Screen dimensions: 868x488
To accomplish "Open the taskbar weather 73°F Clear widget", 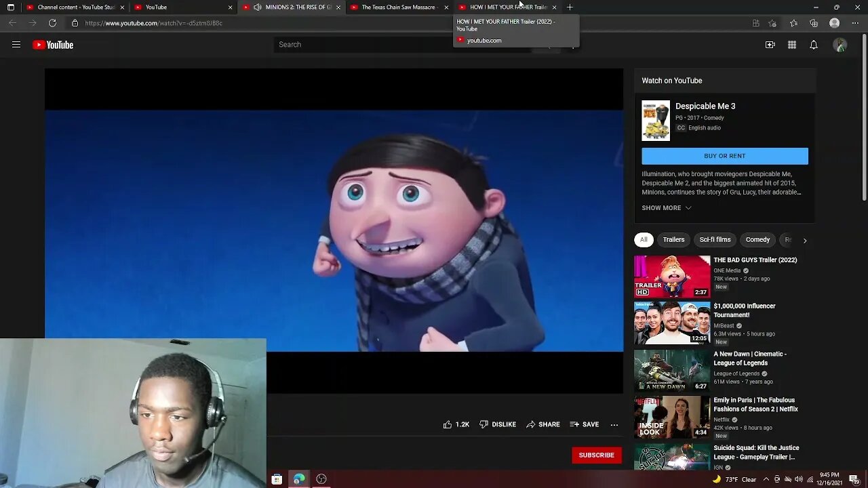I will pyautogui.click(x=734, y=479).
